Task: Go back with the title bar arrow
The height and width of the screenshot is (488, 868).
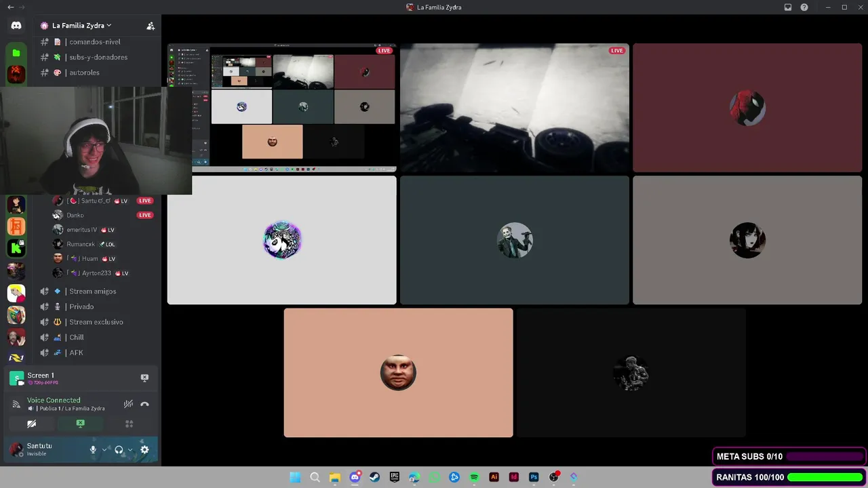Action: tap(10, 7)
